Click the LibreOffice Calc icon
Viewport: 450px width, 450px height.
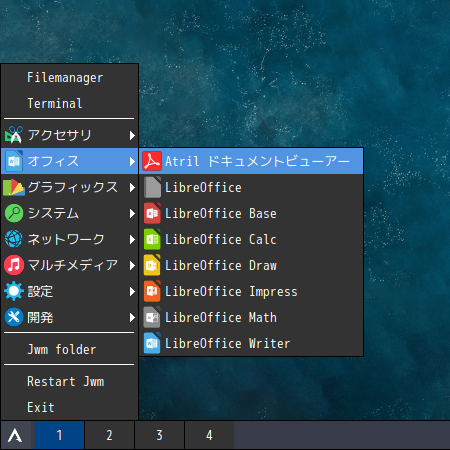pyautogui.click(x=152, y=239)
